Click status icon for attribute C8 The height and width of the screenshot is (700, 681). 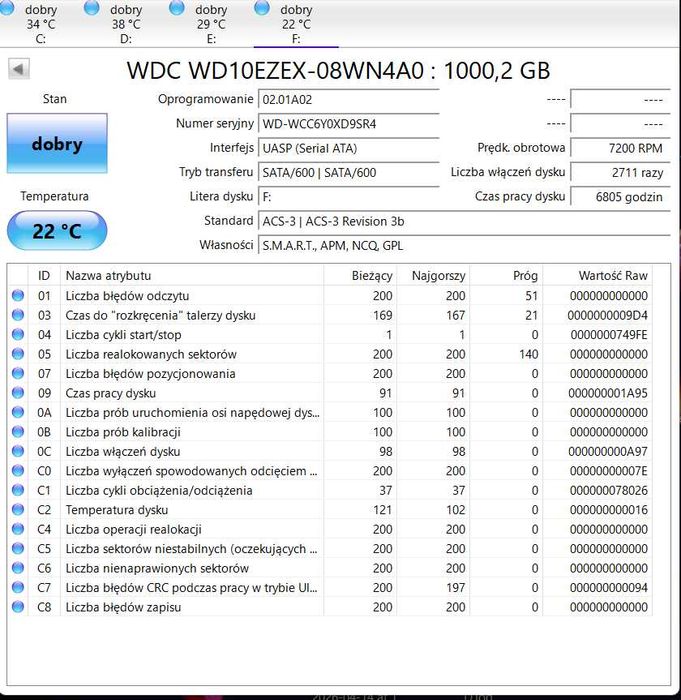coord(18,606)
